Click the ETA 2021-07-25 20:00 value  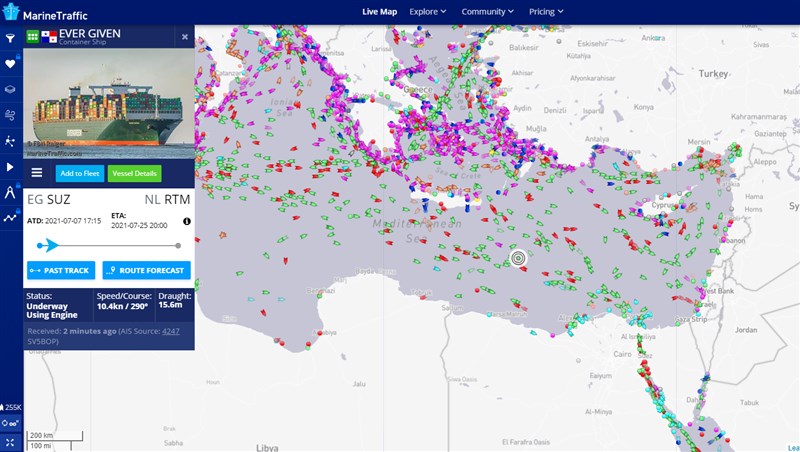pos(139,225)
